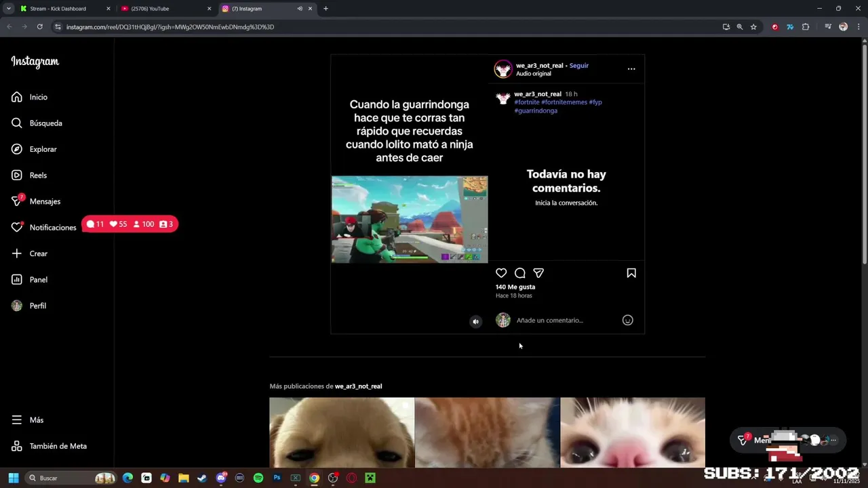
Task: Switch to the Stream - Kick Dashboard tab
Action: tap(64, 9)
